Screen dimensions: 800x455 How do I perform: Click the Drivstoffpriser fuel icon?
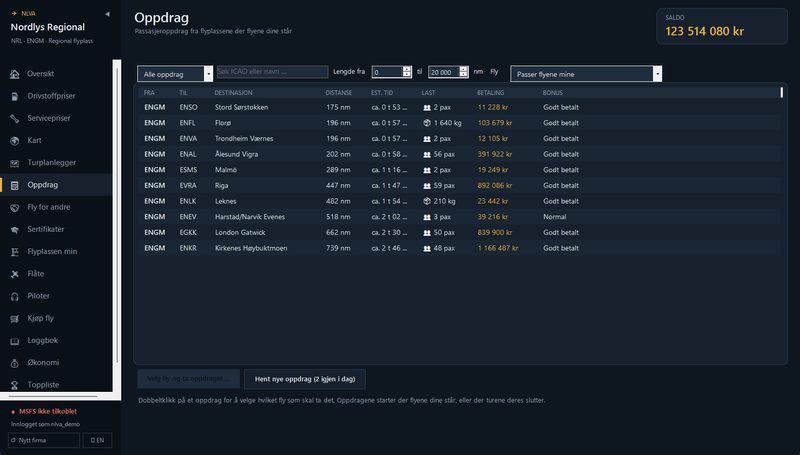point(15,96)
